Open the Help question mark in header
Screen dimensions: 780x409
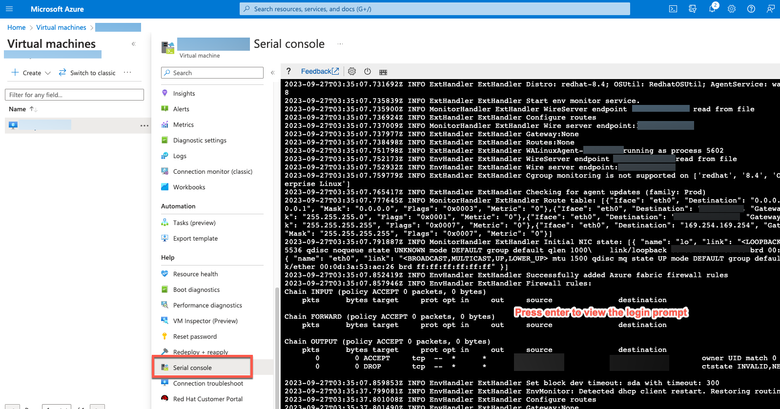pyautogui.click(x=751, y=9)
